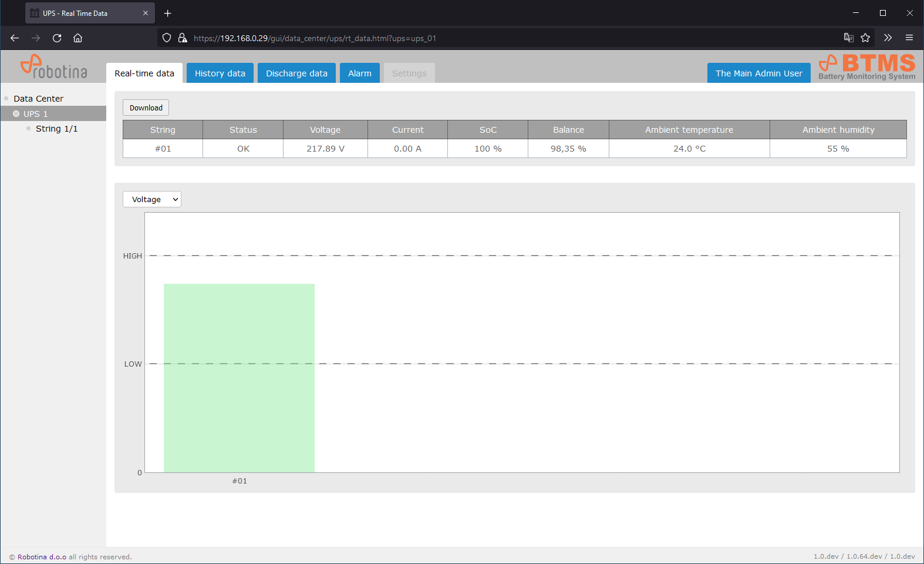Open the browser application menu
The height and width of the screenshot is (564, 924).
tap(909, 38)
